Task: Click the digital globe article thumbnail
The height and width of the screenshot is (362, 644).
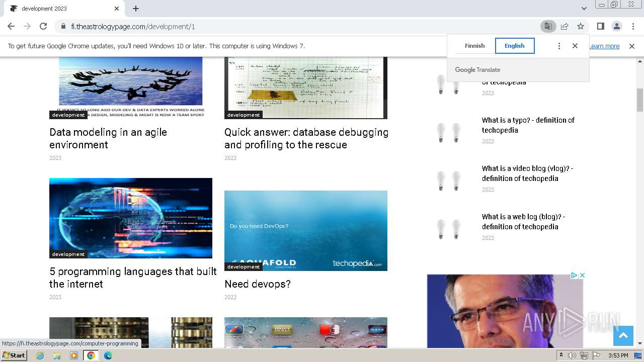Action: click(x=131, y=218)
